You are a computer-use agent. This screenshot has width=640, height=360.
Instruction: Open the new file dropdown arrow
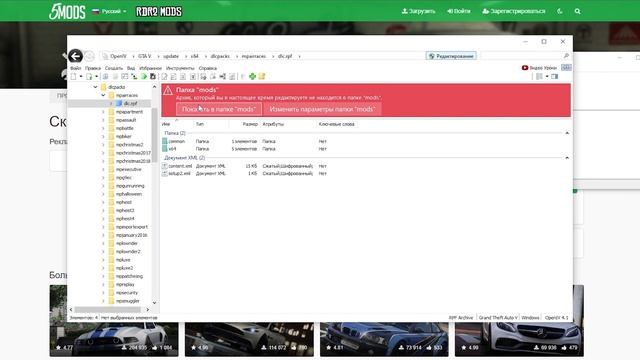click(x=81, y=76)
